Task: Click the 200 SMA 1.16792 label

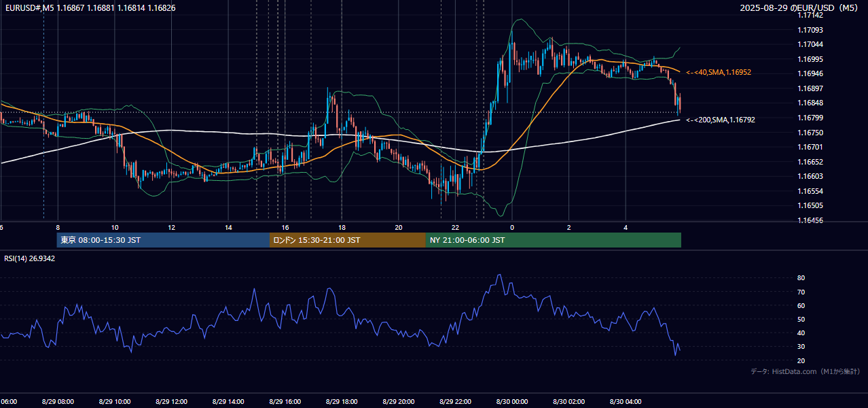Action: coord(720,120)
